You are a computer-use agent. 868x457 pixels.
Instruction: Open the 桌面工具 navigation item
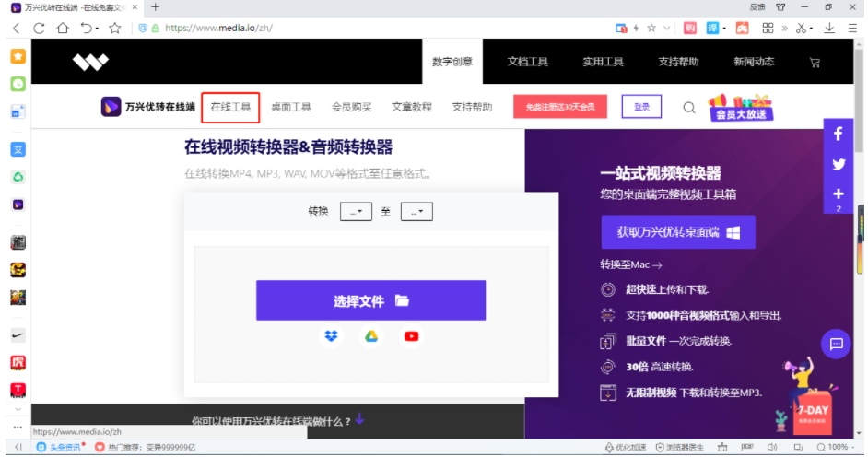pyautogui.click(x=290, y=107)
